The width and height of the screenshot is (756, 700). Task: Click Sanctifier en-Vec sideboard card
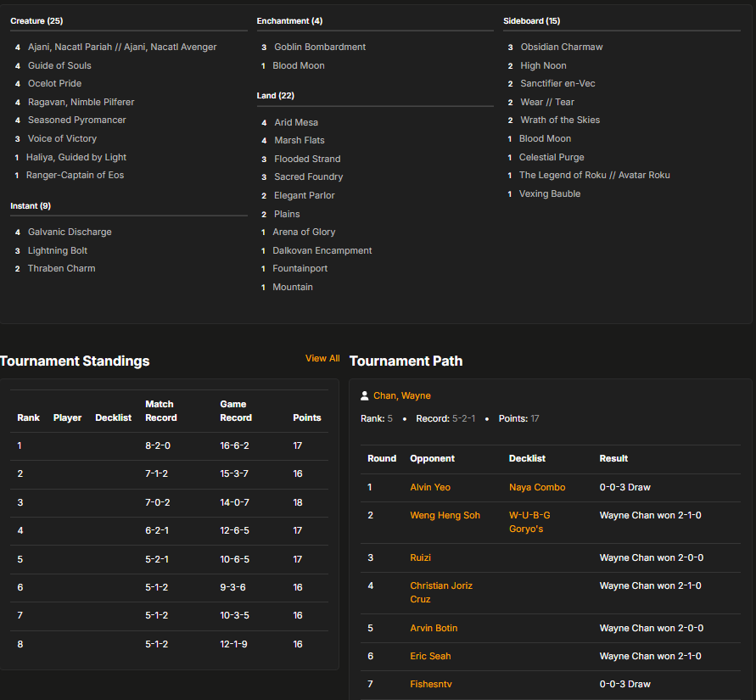(557, 83)
